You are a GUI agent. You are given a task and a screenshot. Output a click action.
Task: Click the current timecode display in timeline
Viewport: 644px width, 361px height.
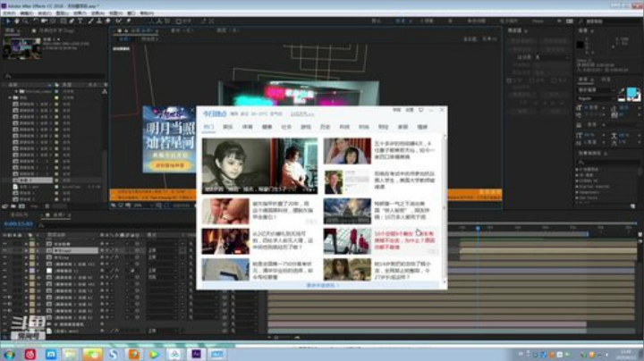[18, 224]
